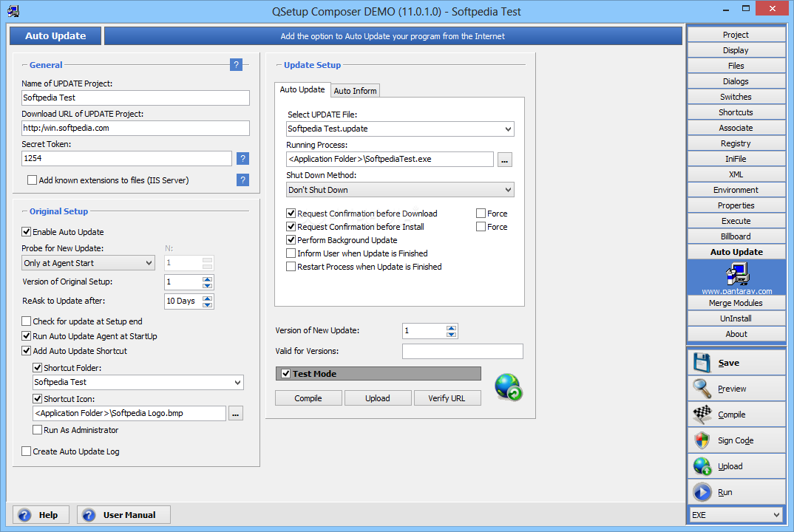Open the UnInstall page
Viewport: 794px width, 532px height.
tap(736, 318)
